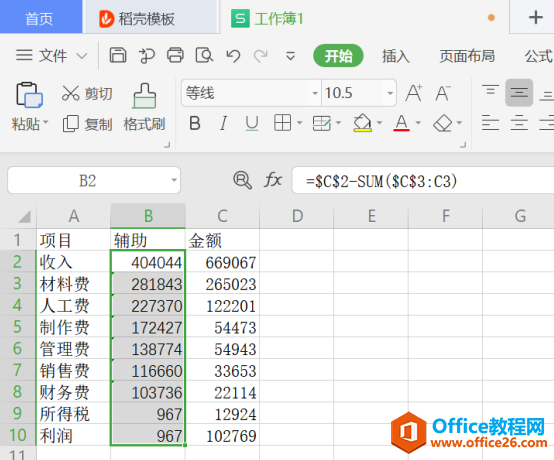Image resolution: width=554 pixels, height=460 pixels.
Task: Open the clear eraser dropdown arrow
Action: click(x=459, y=123)
